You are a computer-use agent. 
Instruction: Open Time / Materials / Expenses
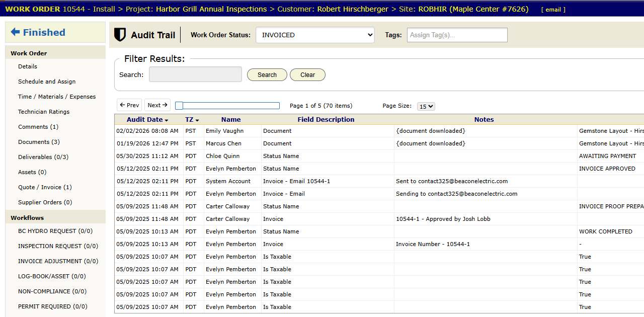[x=57, y=97]
